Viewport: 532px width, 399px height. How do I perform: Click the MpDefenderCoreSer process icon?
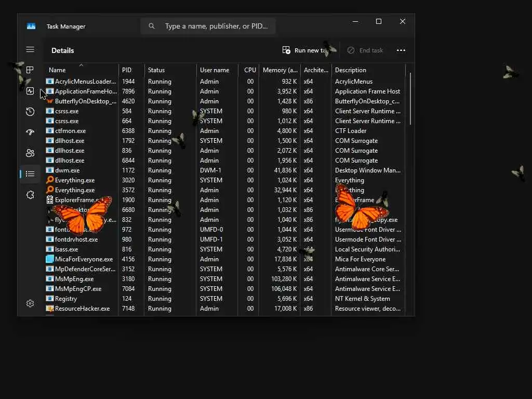click(x=50, y=269)
